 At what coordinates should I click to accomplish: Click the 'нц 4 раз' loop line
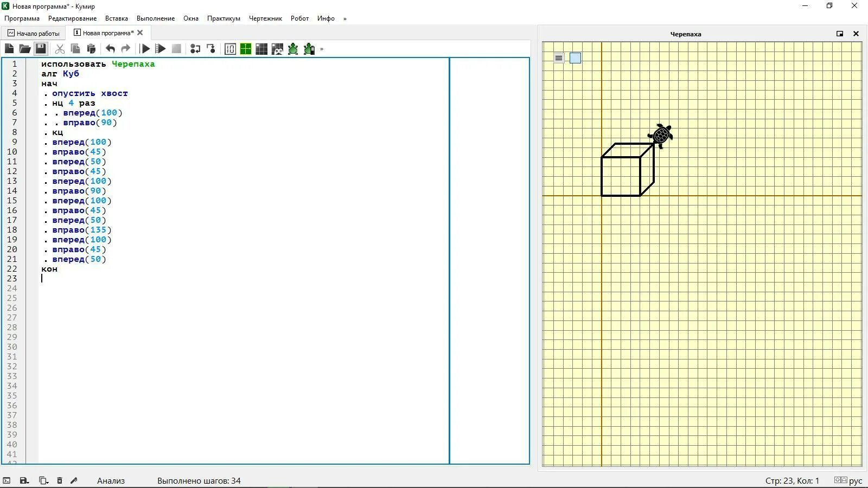point(74,103)
